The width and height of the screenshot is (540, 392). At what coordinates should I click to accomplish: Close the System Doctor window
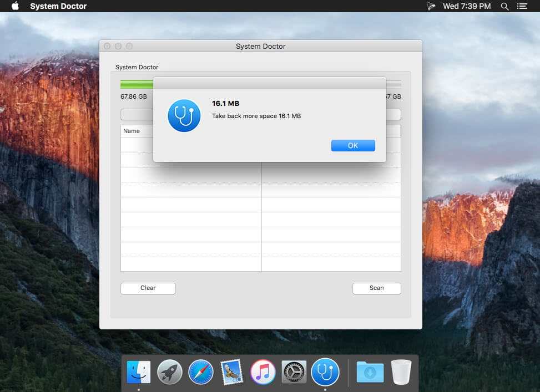[107, 46]
